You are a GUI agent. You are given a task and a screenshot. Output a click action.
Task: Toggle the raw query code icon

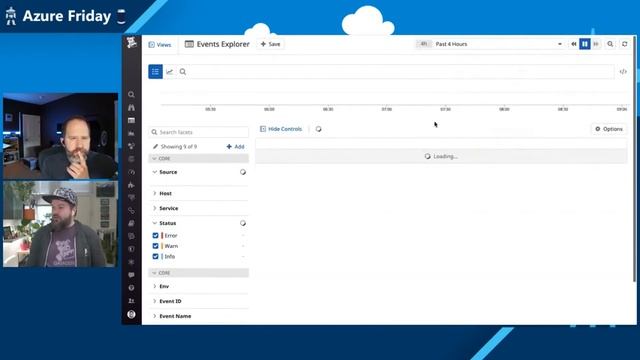click(x=623, y=72)
